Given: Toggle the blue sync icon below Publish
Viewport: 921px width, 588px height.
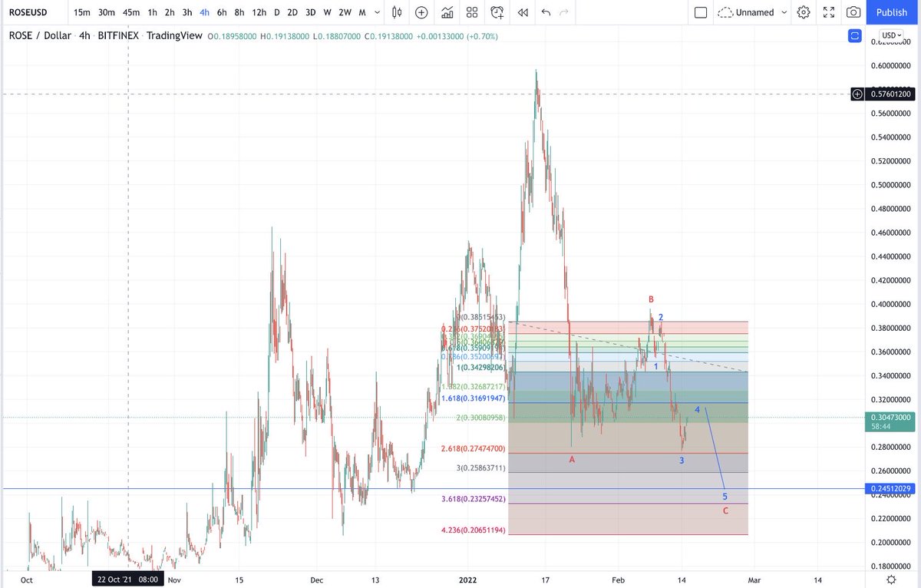Looking at the screenshot, I should [x=853, y=36].
